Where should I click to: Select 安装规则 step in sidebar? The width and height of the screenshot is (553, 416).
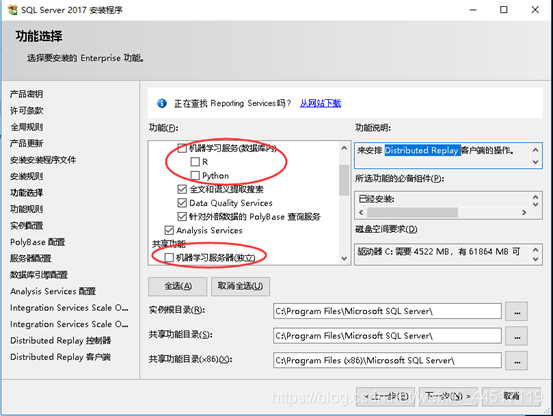(x=27, y=176)
